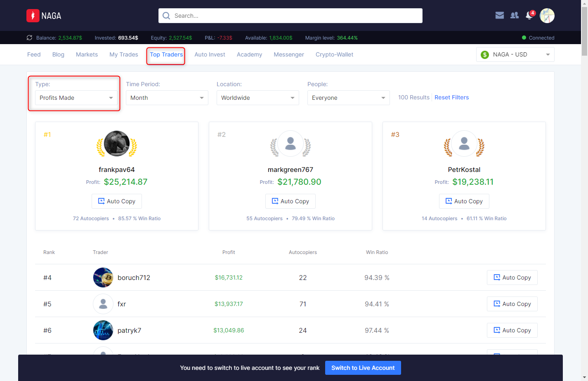Open markgreen767 avatar

pos(290,143)
